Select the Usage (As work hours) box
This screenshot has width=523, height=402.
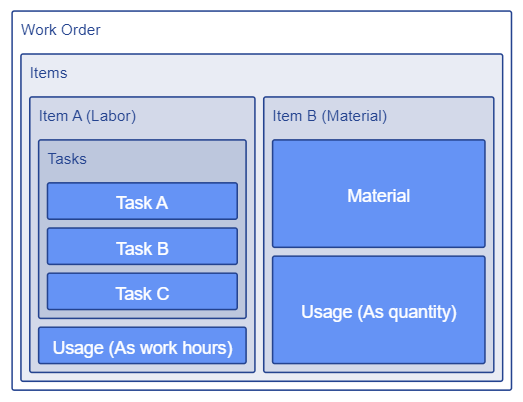(x=142, y=346)
